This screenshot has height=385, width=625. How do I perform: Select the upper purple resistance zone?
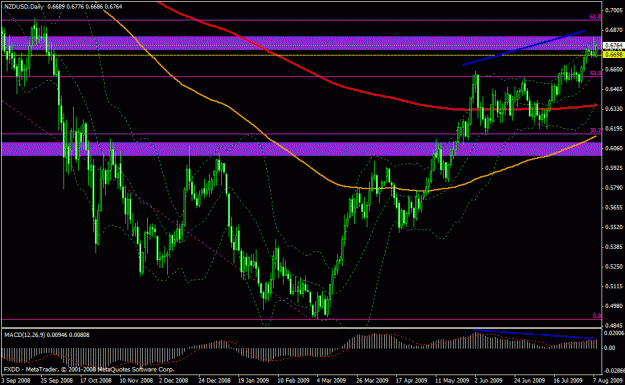pyautogui.click(x=301, y=43)
